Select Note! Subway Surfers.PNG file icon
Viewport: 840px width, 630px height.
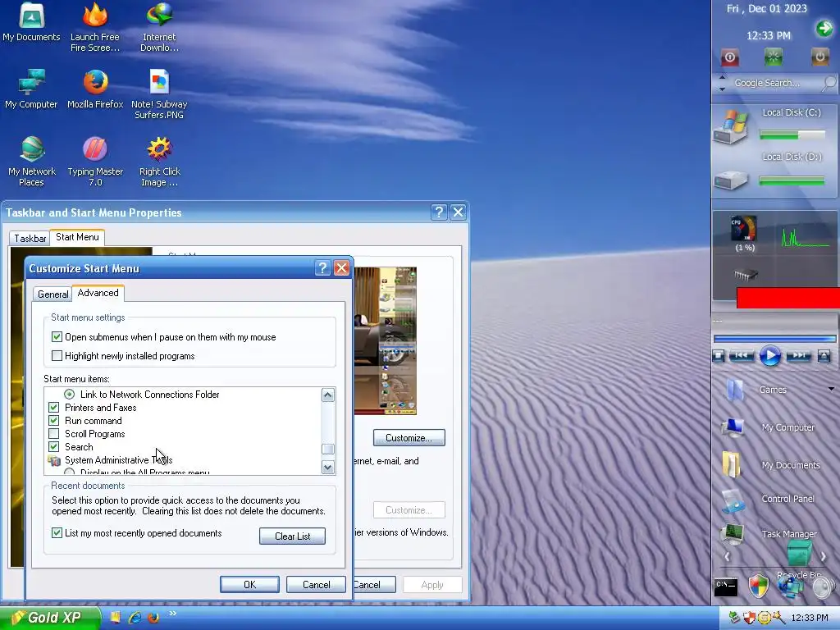point(159,94)
